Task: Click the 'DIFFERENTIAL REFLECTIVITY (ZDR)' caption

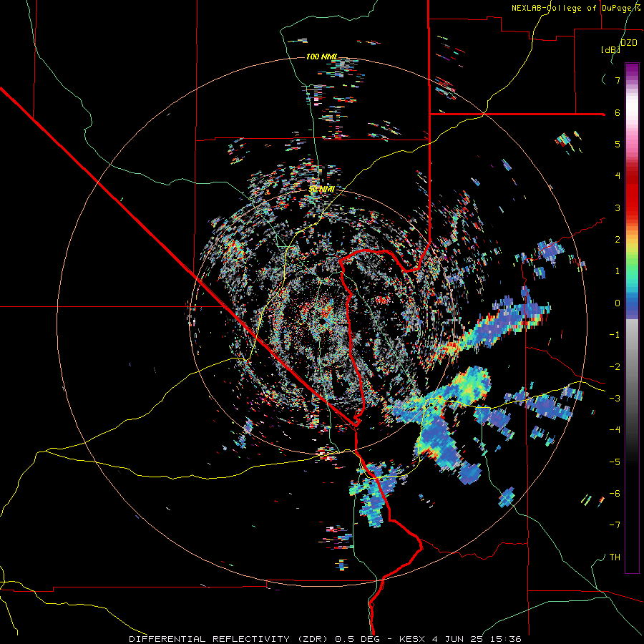Action: [x=228, y=639]
